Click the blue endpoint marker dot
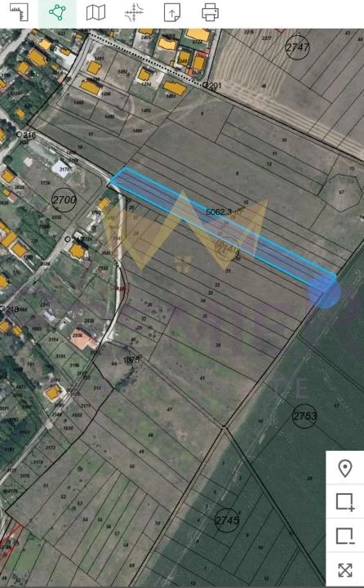 point(324,292)
